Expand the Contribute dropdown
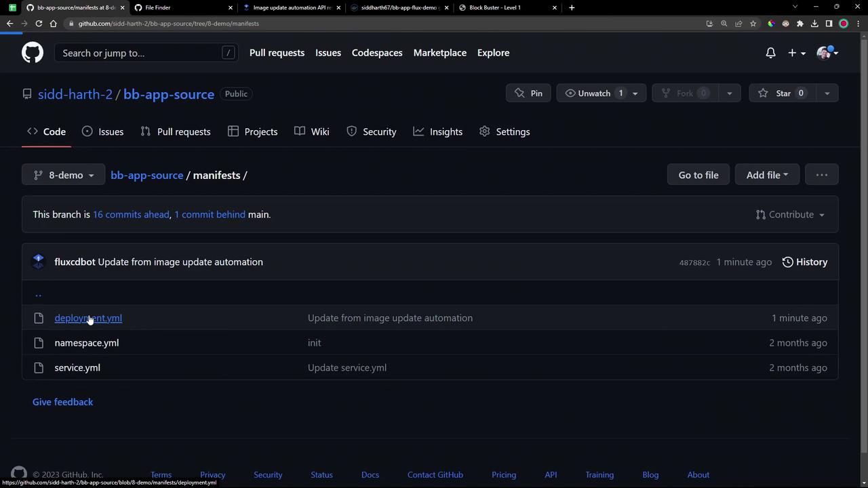 tap(790, 214)
